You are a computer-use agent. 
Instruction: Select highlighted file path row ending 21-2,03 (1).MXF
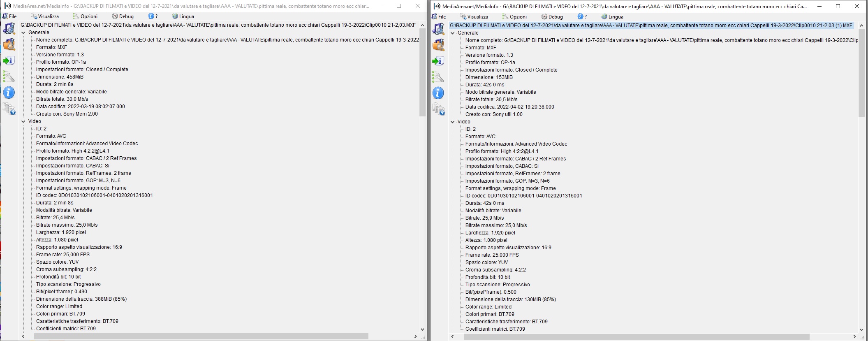(651, 26)
